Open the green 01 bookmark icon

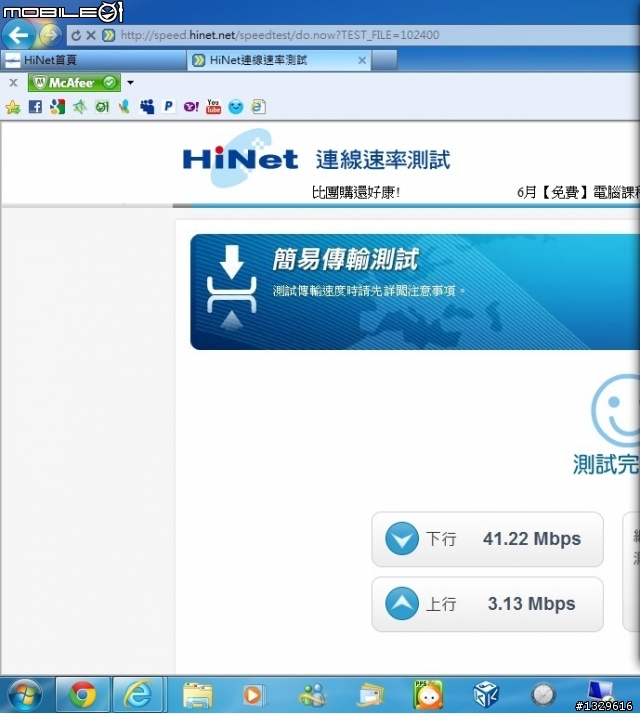[x=102, y=107]
